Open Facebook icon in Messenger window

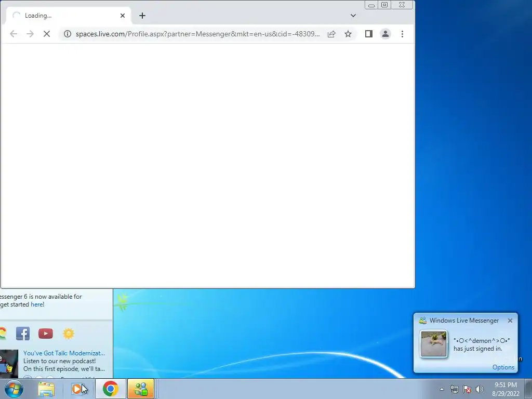point(23,334)
